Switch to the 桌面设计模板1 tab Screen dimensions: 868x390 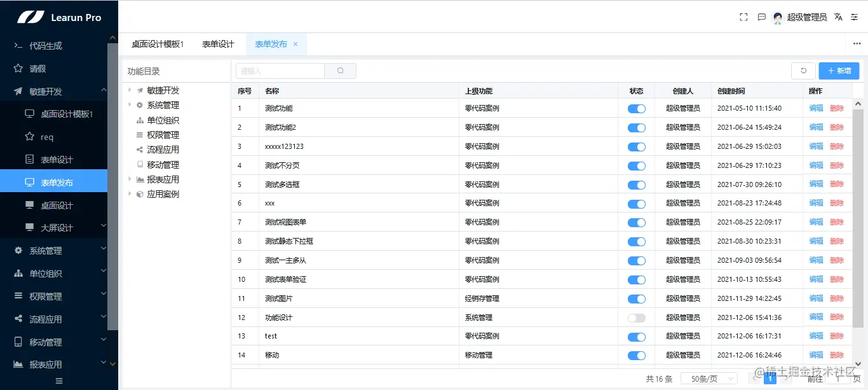coord(159,45)
